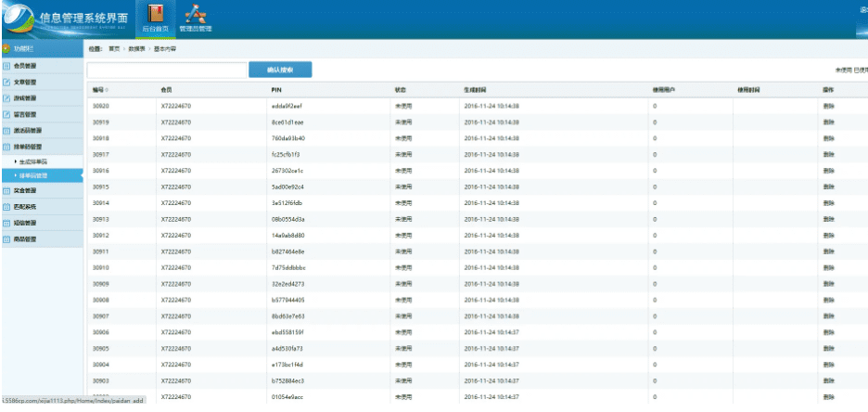Delete row 30914
This screenshot has width=868, height=412.
[829, 202]
